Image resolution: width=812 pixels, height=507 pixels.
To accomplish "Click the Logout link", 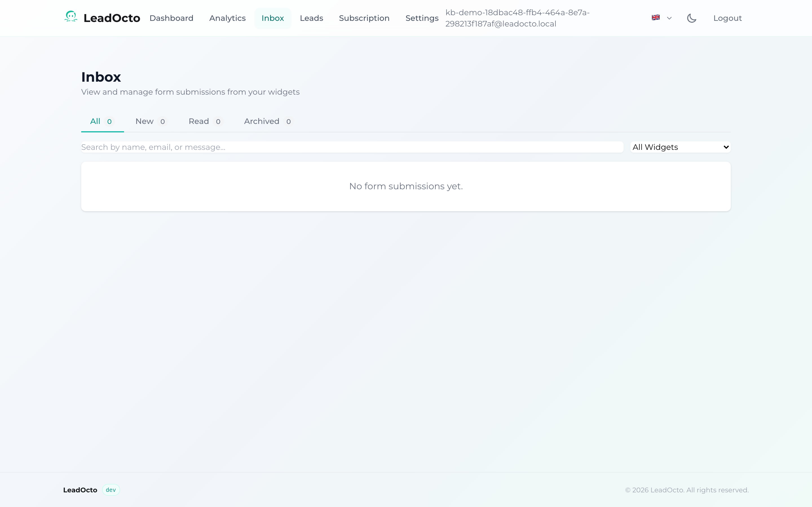I will [x=727, y=18].
